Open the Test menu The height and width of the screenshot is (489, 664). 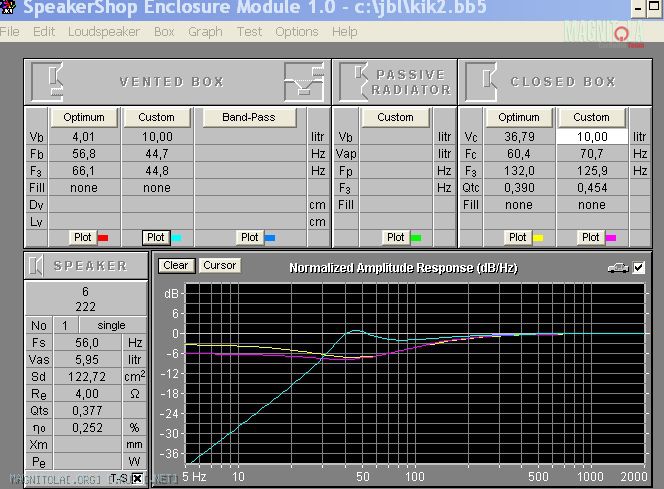coord(249,32)
